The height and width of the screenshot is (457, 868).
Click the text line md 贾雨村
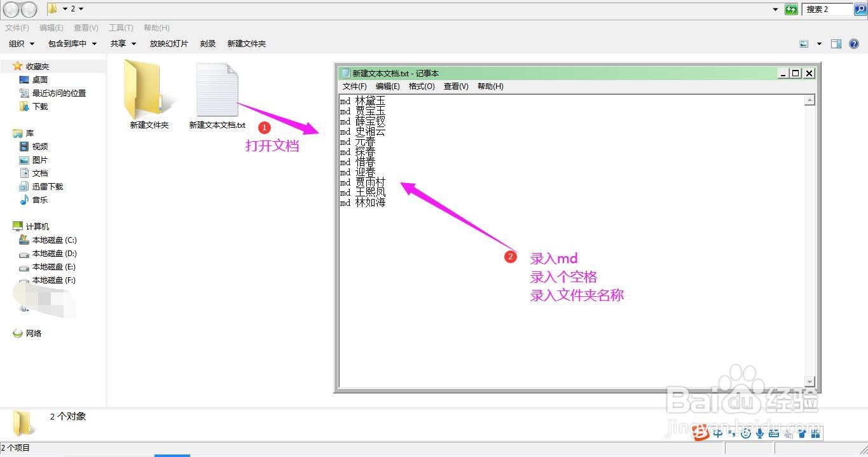click(362, 182)
